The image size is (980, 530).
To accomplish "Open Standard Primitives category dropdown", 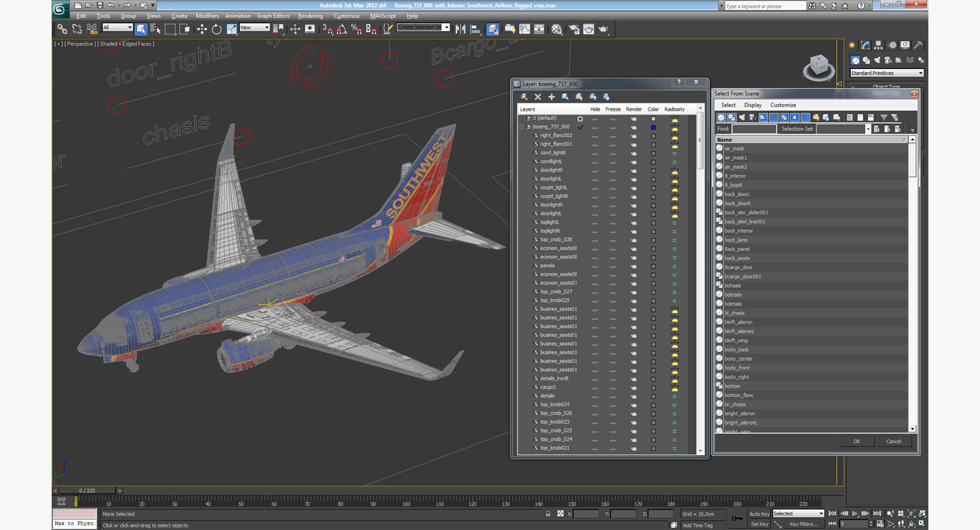I will 887,73.
